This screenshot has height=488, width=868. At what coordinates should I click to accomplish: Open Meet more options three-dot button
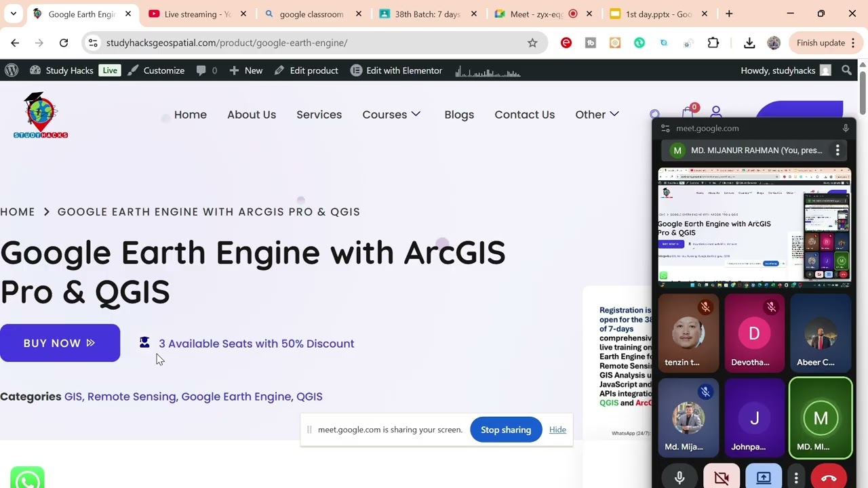(796, 478)
